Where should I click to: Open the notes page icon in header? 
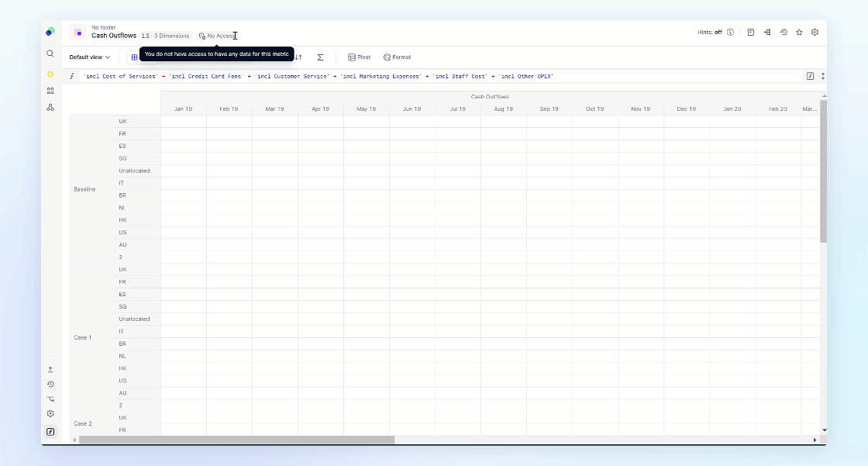coord(751,32)
